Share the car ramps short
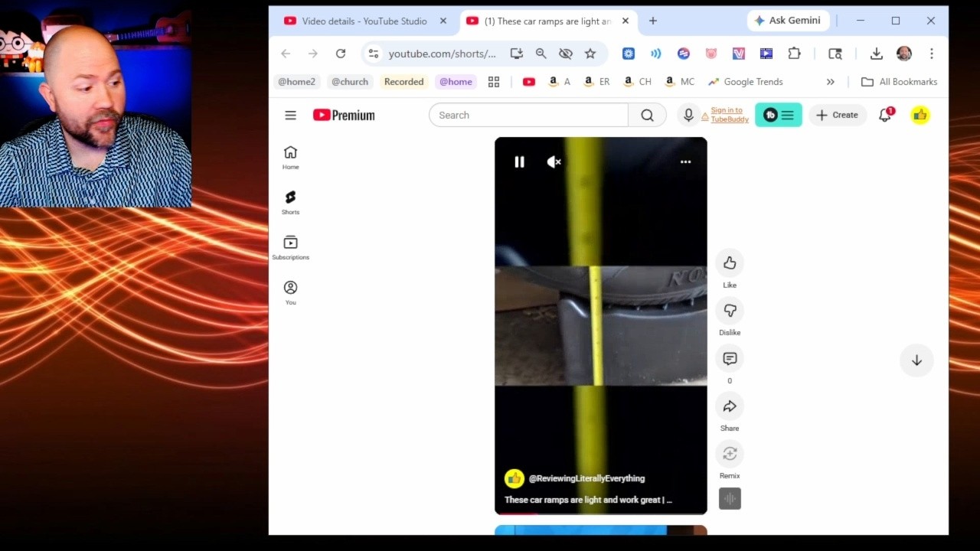 [x=729, y=406]
